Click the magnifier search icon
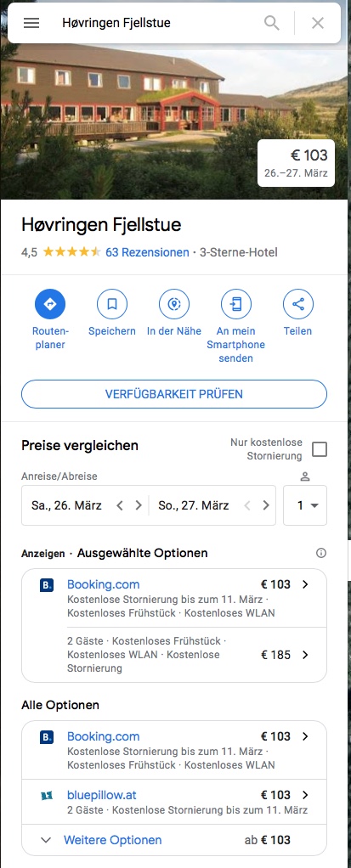 (272, 23)
